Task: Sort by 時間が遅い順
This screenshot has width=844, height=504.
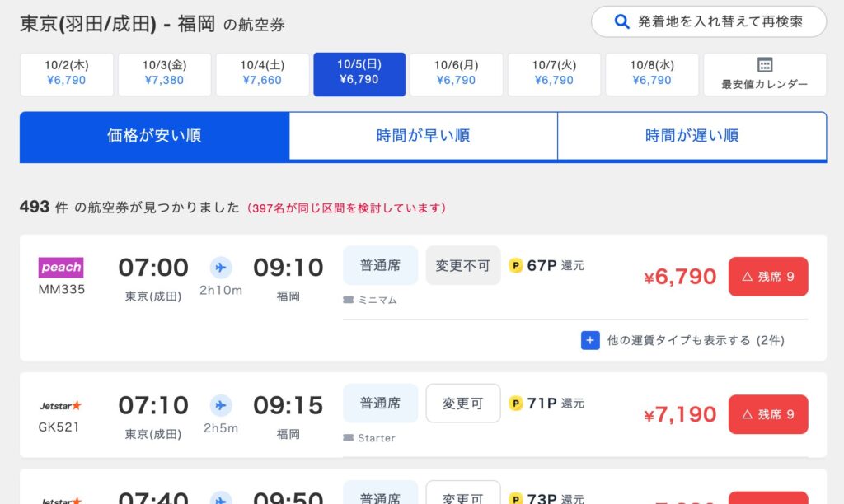Action: pyautogui.click(x=692, y=136)
